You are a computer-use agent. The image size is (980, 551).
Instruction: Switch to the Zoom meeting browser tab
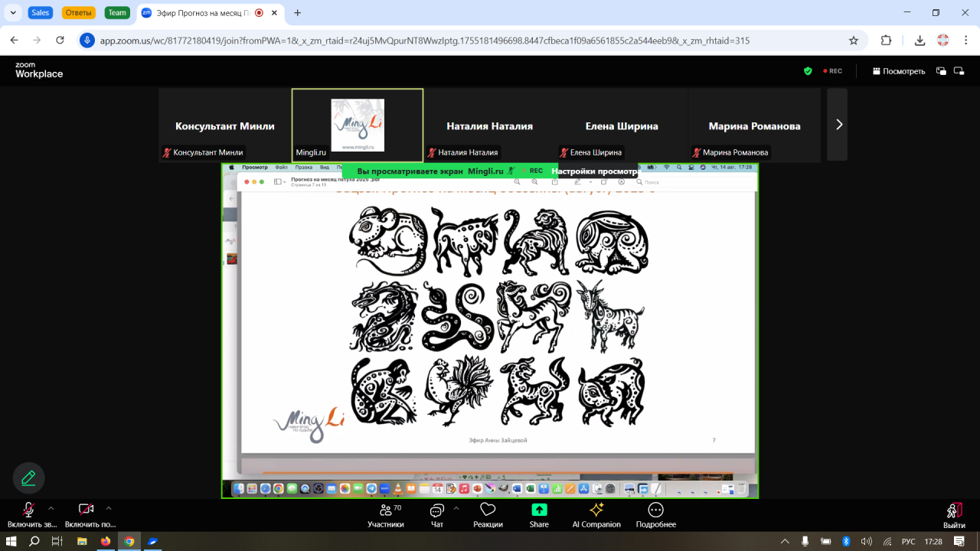point(201,13)
